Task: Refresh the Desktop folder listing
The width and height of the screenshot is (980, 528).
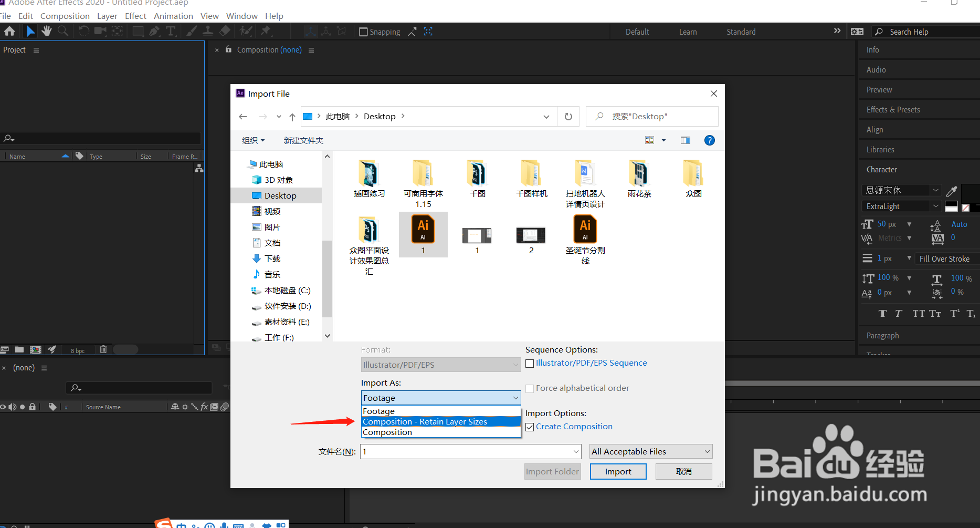Action: pos(568,117)
